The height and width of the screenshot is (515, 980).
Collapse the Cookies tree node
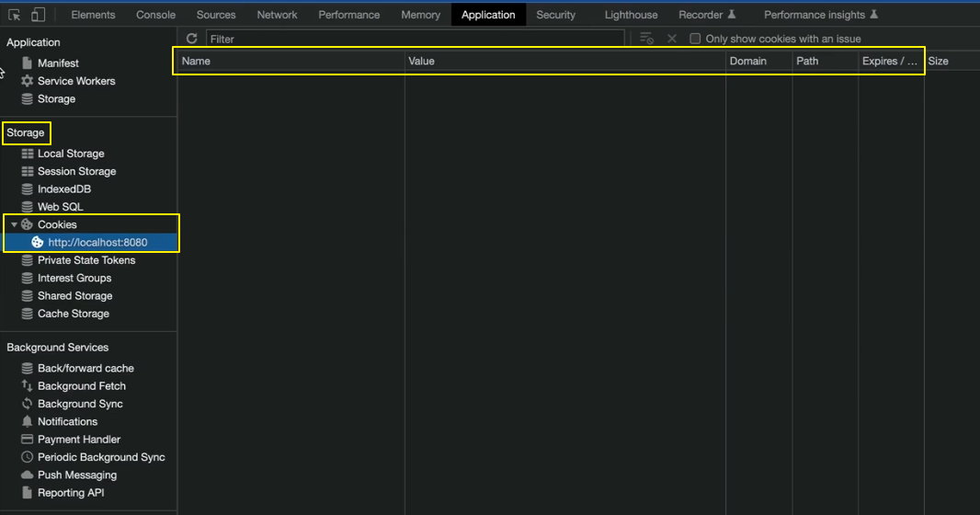point(14,224)
